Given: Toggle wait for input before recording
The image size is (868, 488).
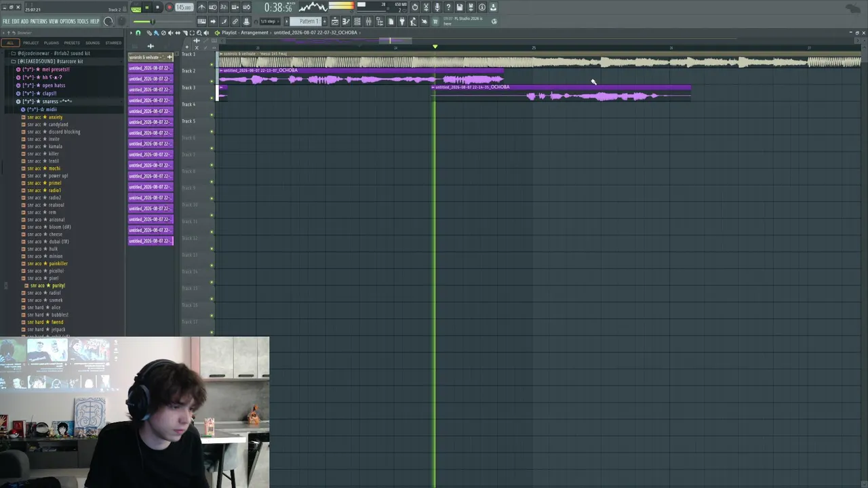Looking at the screenshot, I should [x=212, y=7].
